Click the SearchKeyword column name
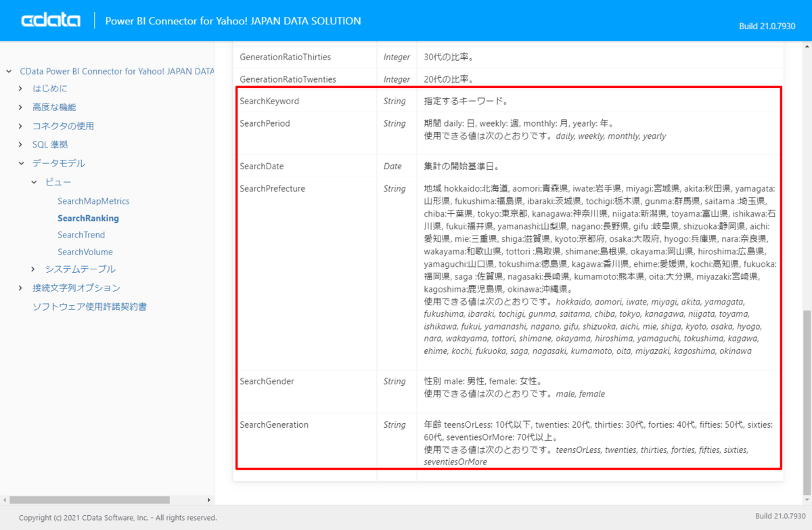 tap(269, 101)
